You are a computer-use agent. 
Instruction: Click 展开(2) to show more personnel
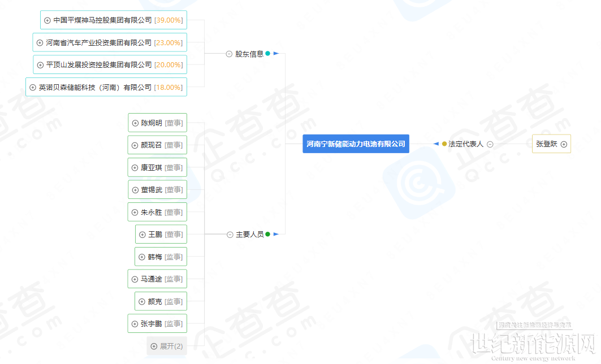tap(167, 346)
